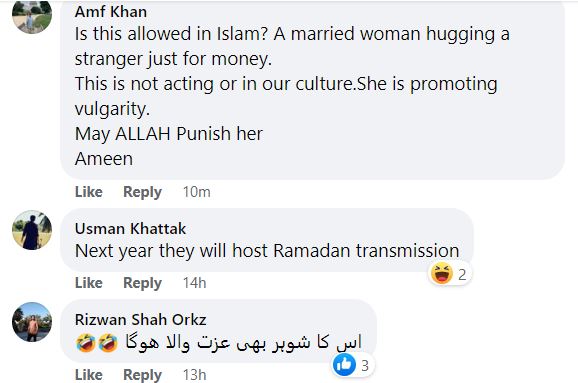Open Amf Khan's profile picture
The height and width of the screenshot is (383, 578).
point(32,15)
